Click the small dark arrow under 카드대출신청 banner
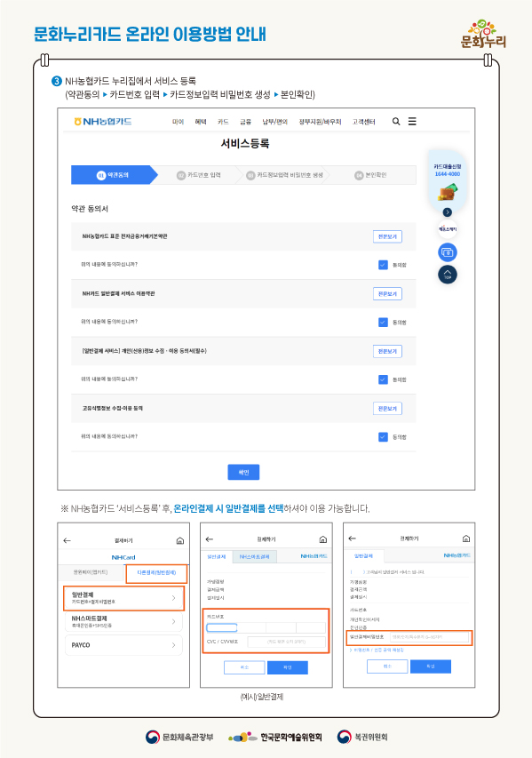Screen dimensions: 532x758 click(448, 212)
